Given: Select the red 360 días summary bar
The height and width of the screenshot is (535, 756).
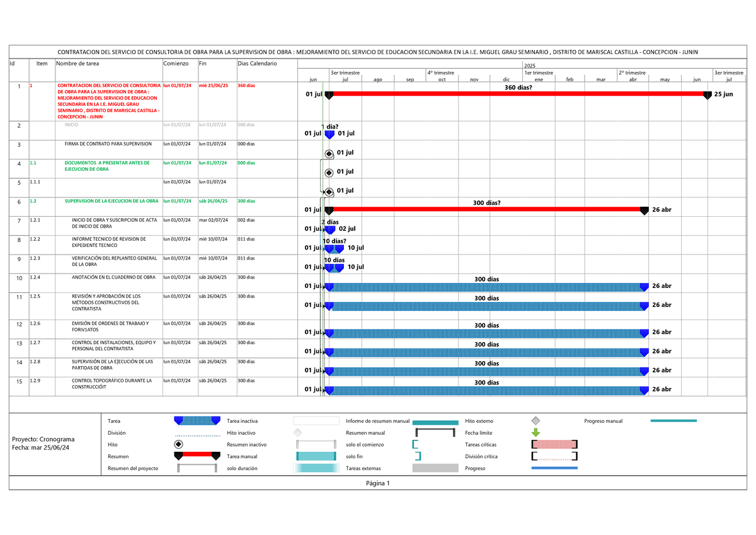Looking at the screenshot, I should click(x=518, y=94).
